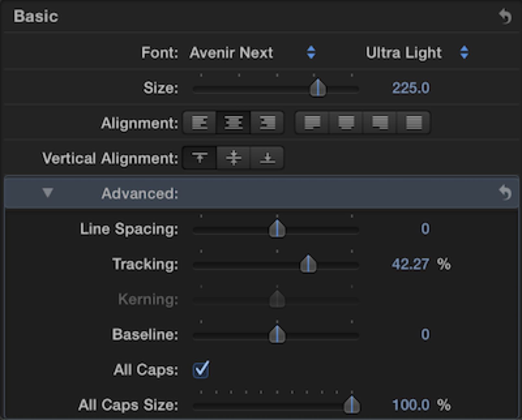Screen dimensions: 522x420
Task: Click the Size value field 225.0
Action: click(411, 88)
